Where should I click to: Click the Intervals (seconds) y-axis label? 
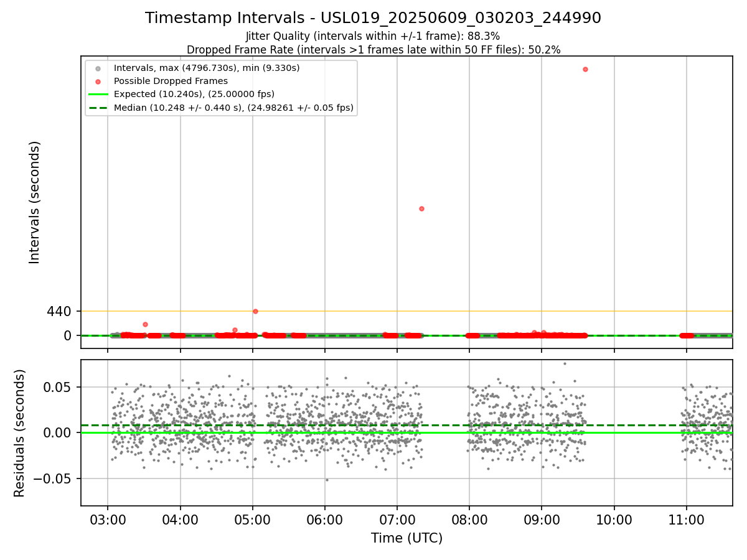tap(35, 202)
